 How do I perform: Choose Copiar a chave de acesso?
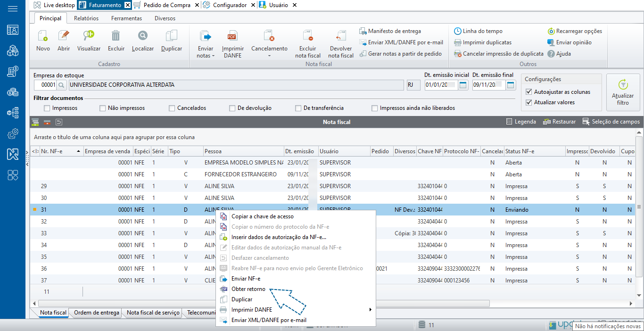262,216
